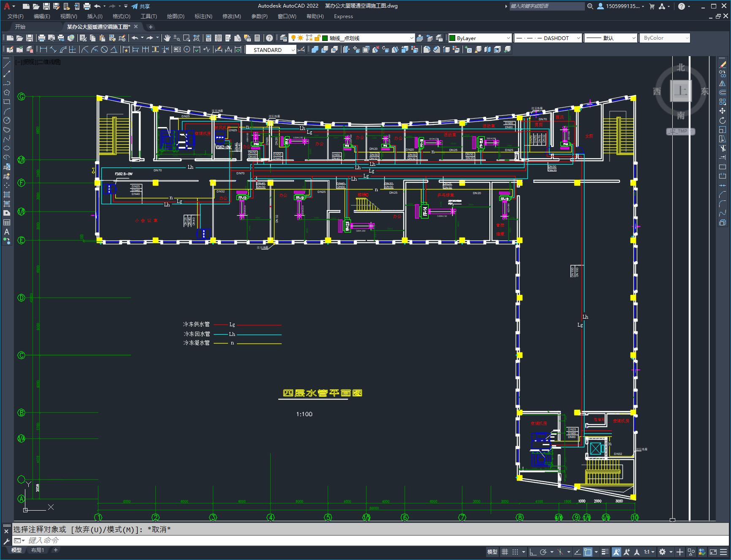The image size is (731, 560).
Task: Click the 四层水管平面图 drawing title
Action: click(x=322, y=393)
